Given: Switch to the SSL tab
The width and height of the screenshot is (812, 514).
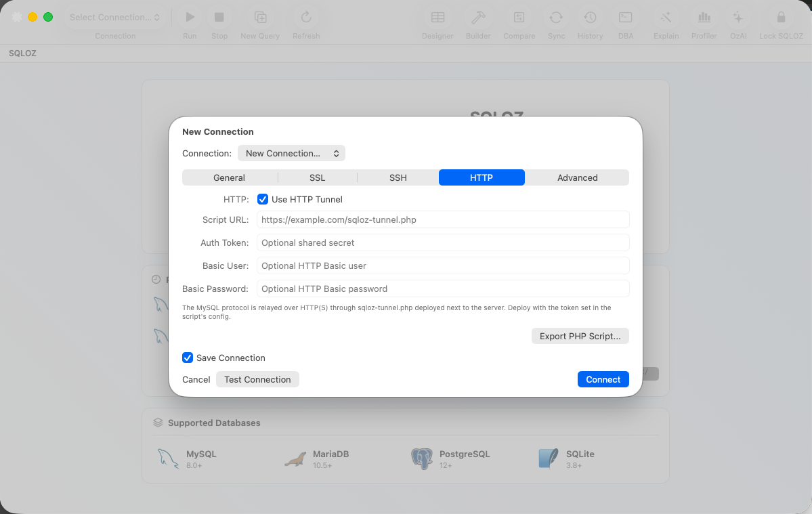Looking at the screenshot, I should tap(318, 177).
